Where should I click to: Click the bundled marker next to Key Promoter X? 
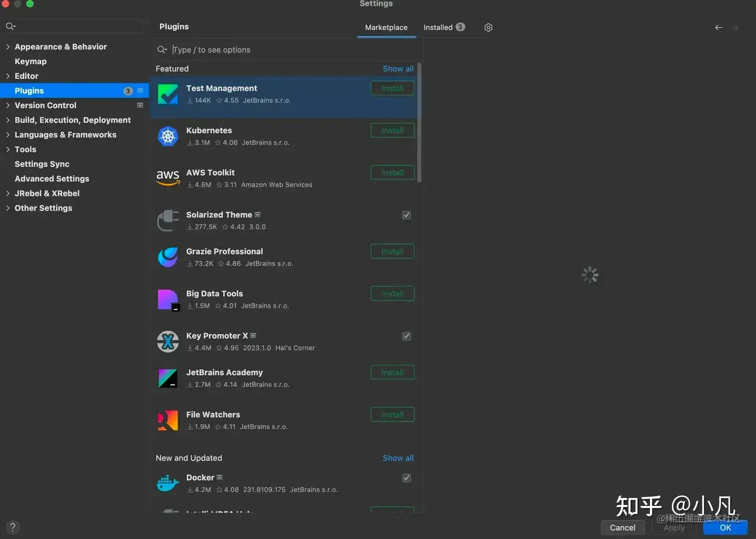coord(253,335)
